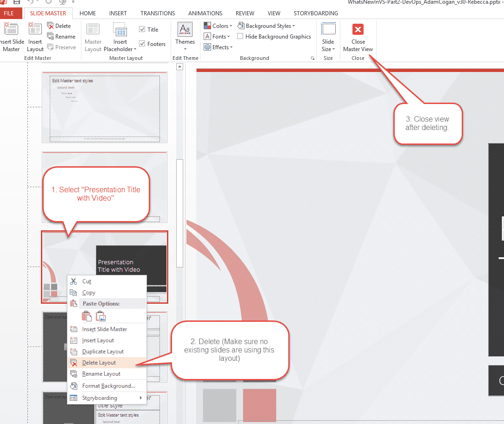Image resolution: width=504 pixels, height=424 pixels.
Task: Select the Edit Master text styles layout thumbnail
Action: [x=105, y=107]
